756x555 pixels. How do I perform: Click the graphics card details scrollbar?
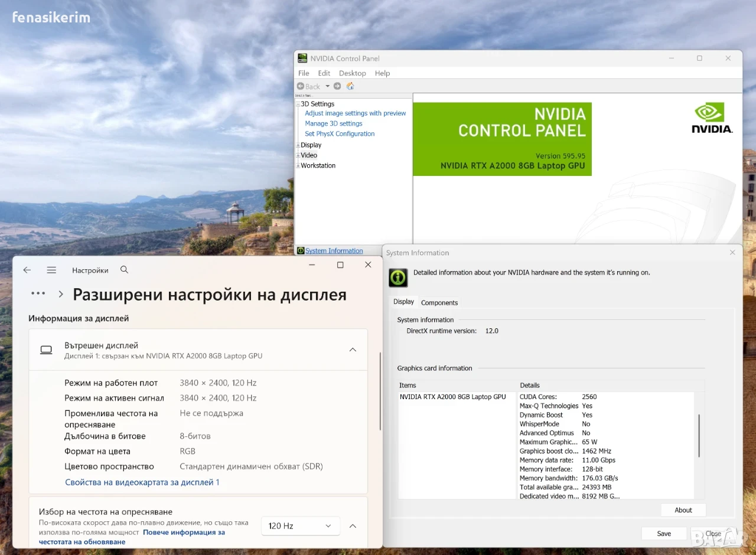click(699, 435)
